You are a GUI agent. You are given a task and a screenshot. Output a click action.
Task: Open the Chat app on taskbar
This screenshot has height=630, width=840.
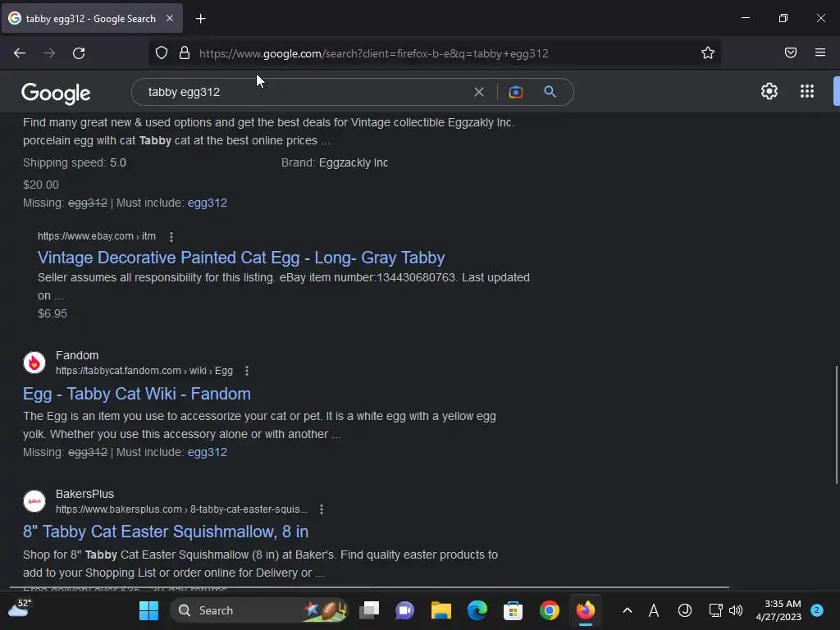pyautogui.click(x=404, y=610)
